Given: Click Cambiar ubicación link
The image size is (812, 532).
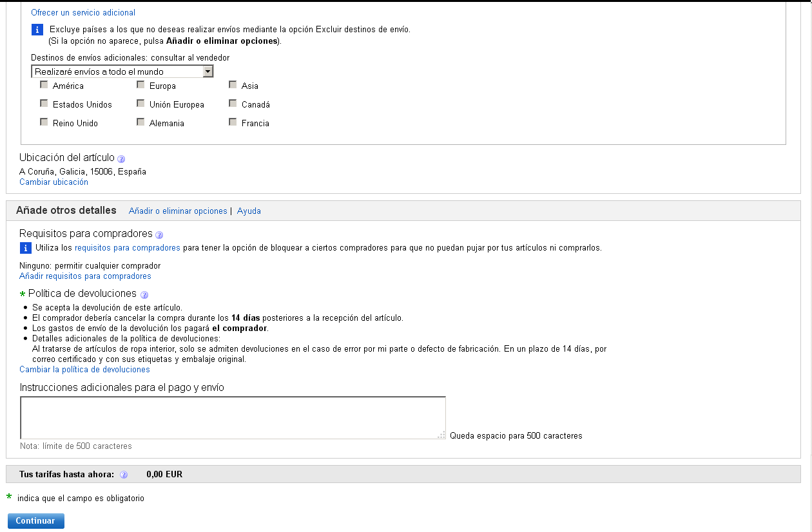Looking at the screenshot, I should 53,182.
